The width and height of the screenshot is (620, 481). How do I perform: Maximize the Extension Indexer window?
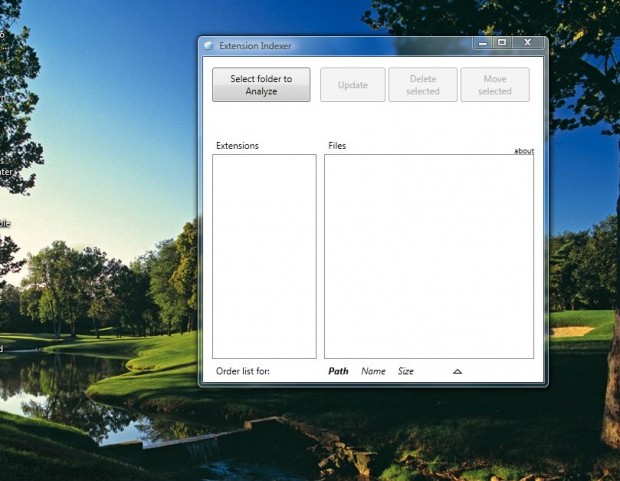tap(502, 43)
